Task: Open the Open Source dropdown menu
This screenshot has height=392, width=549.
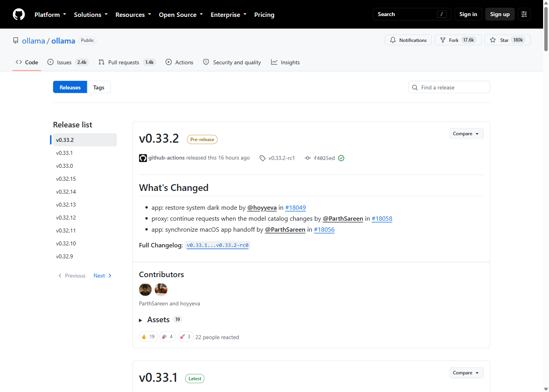Action: [181, 15]
